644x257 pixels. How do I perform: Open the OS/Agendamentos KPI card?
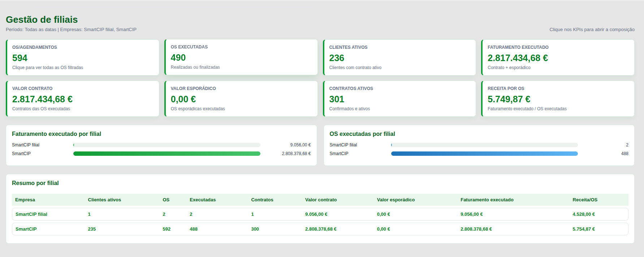click(82, 57)
